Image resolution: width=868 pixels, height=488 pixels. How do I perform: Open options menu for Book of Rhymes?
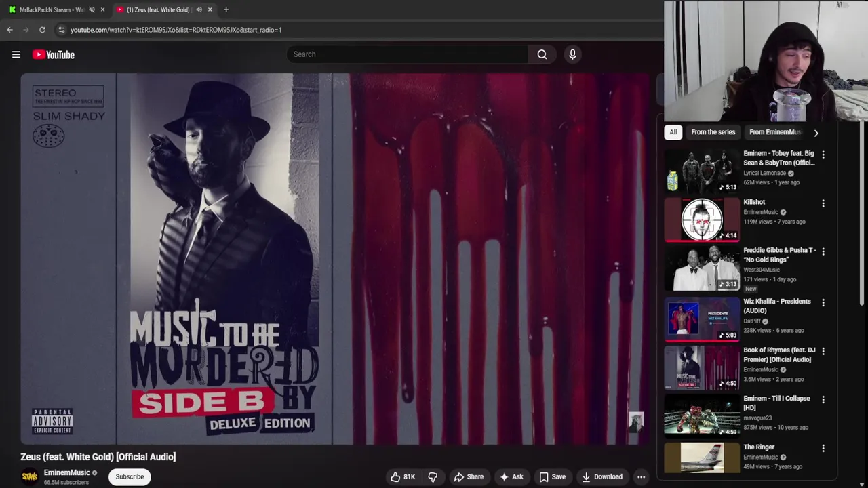coord(823,352)
